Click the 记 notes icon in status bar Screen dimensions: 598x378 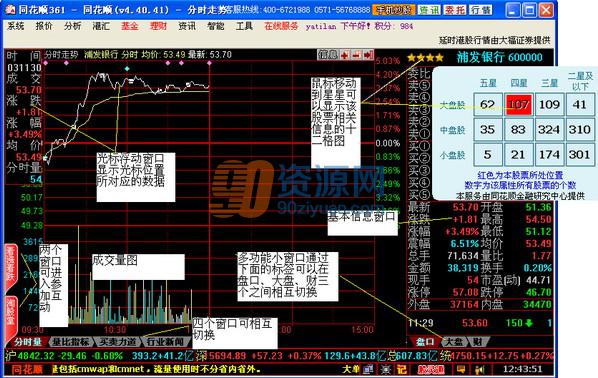402,369
